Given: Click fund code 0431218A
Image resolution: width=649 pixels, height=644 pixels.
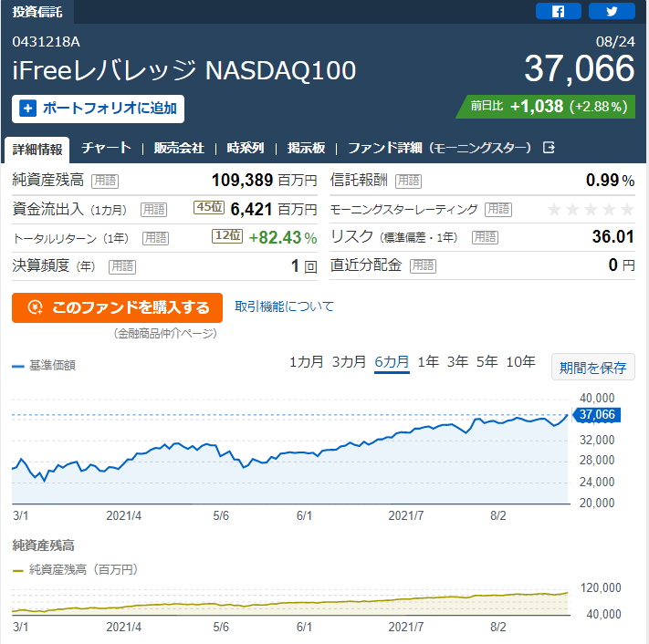Looking at the screenshot, I should [x=46, y=42].
